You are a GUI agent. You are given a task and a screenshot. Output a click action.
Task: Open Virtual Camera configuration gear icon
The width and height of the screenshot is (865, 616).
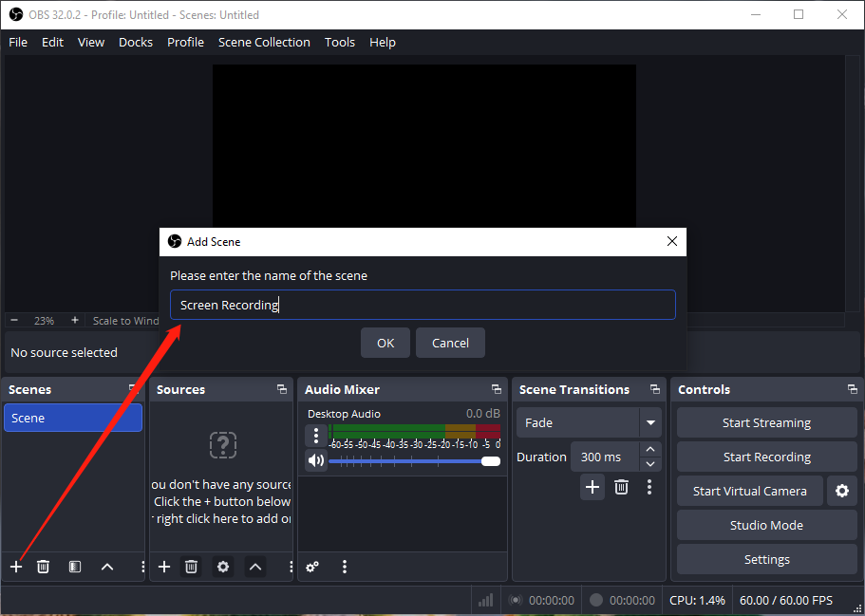coord(841,491)
